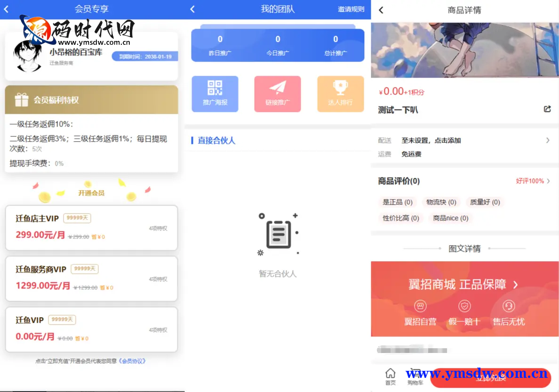Tap 首页 home icon in bottom bar
This screenshot has width=559, height=392.
pos(390,376)
